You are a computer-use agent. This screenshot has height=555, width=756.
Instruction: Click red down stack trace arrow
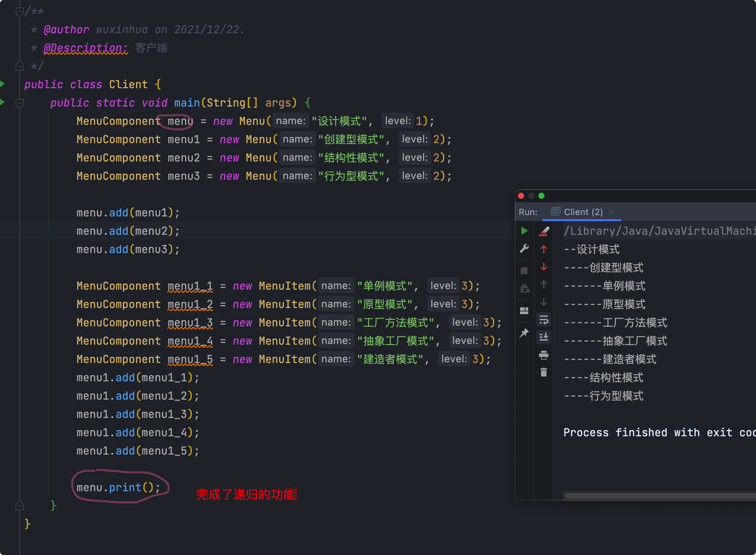[x=543, y=267]
